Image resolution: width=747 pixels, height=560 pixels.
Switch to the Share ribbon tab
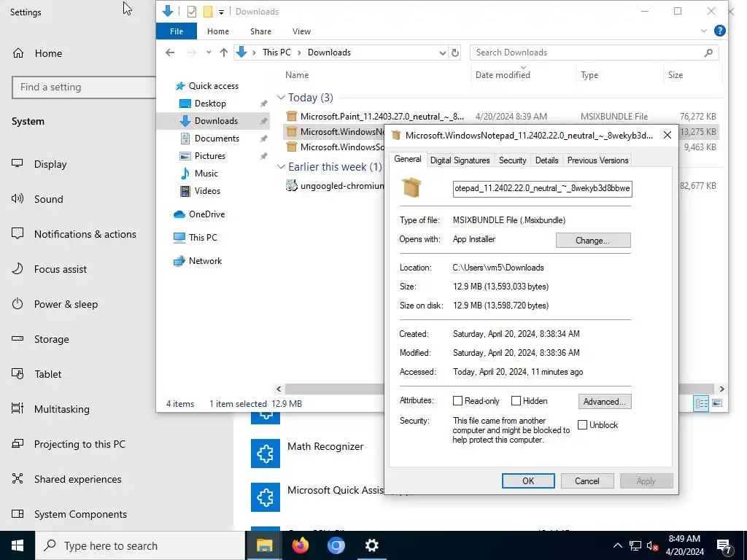click(260, 31)
